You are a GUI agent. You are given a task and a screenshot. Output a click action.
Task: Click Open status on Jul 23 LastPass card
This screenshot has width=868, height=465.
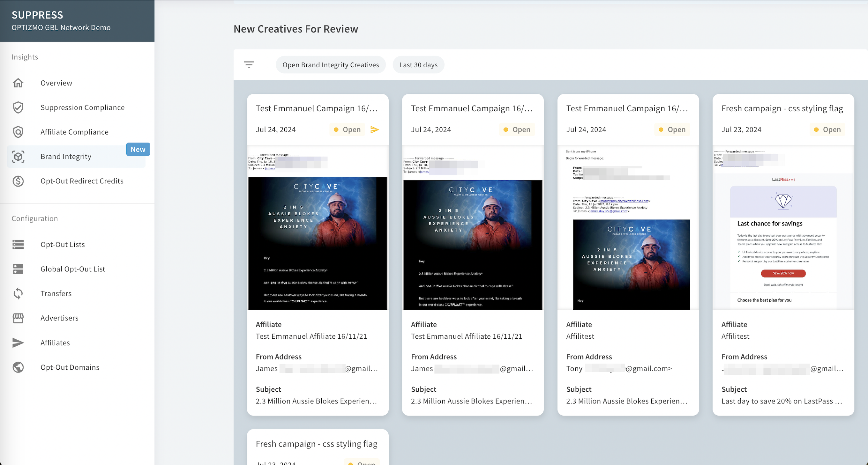827,129
